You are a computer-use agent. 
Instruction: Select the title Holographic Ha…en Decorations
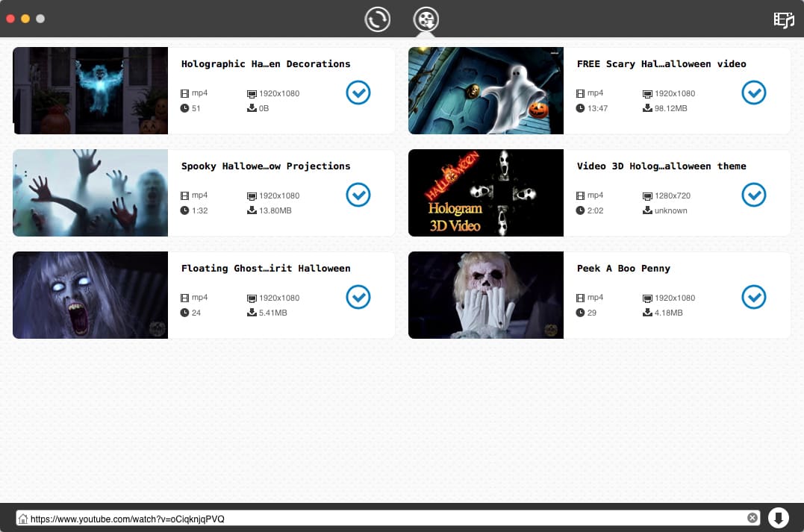[266, 64]
